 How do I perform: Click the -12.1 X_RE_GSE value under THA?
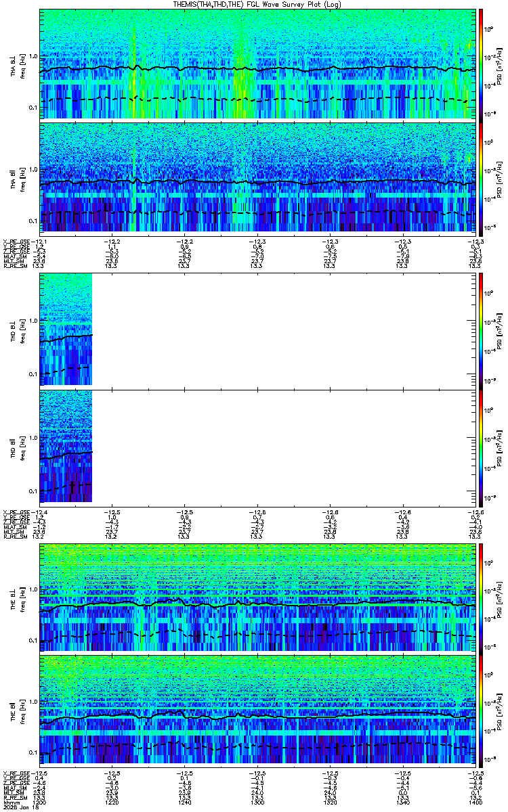point(38,242)
